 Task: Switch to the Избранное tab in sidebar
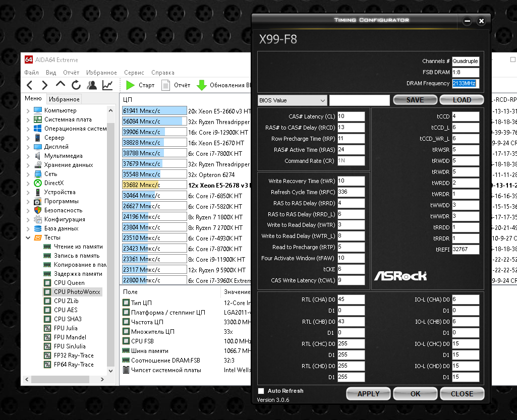pos(64,99)
